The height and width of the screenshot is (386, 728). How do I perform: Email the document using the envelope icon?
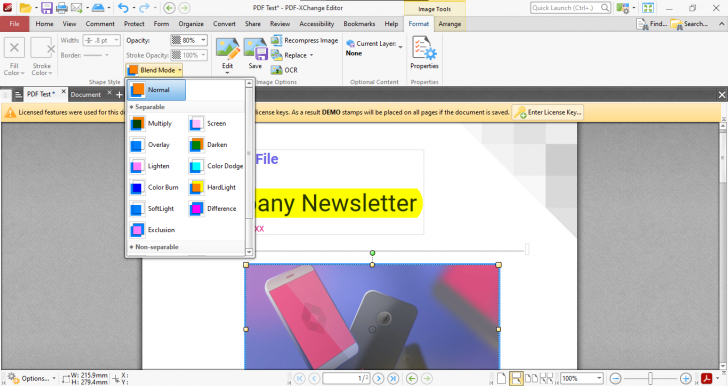coord(76,7)
